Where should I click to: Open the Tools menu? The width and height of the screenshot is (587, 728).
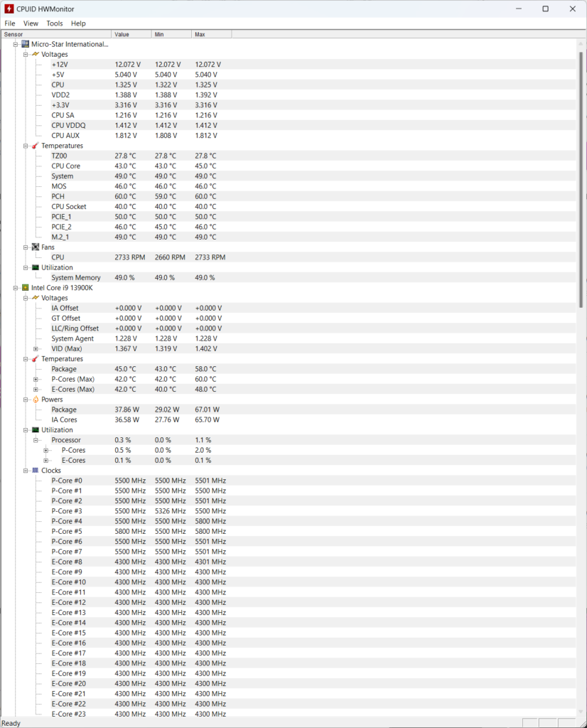coord(55,23)
